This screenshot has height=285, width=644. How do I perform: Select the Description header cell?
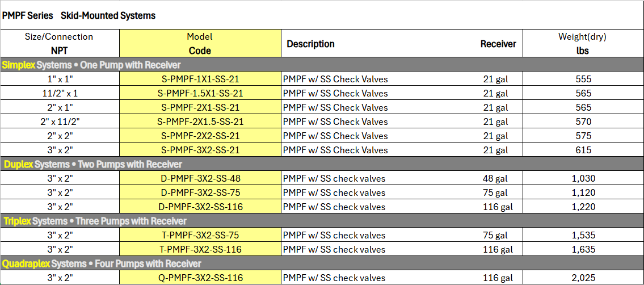310,44
